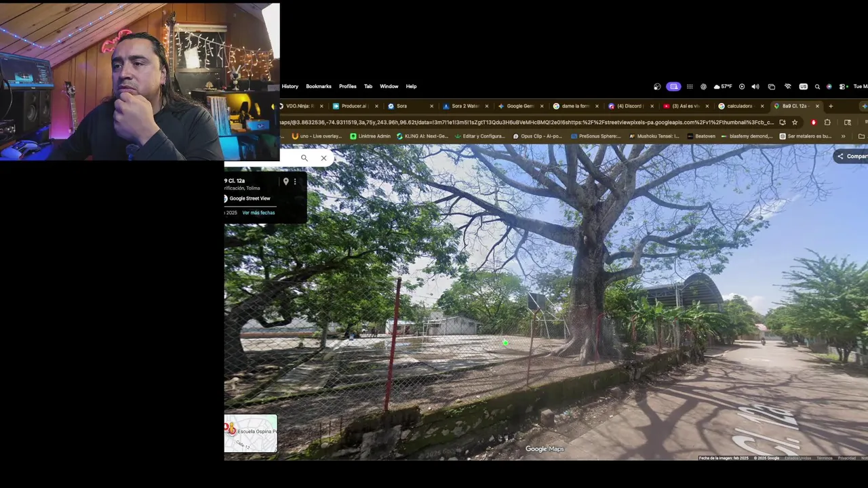Open the Window menu

389,87
